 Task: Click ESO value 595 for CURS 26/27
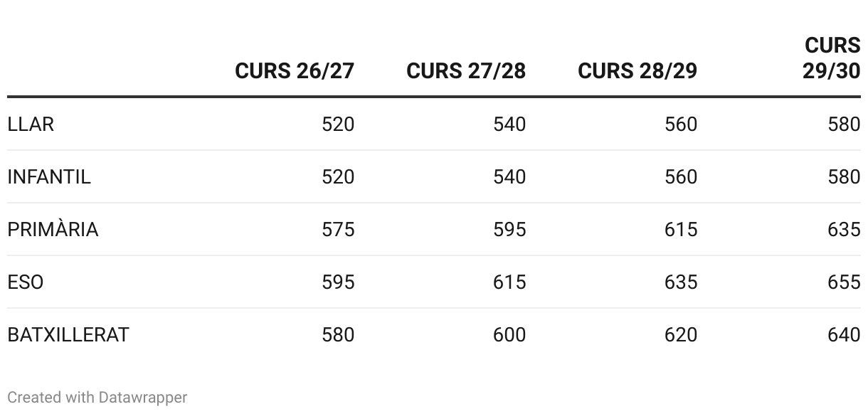click(338, 282)
